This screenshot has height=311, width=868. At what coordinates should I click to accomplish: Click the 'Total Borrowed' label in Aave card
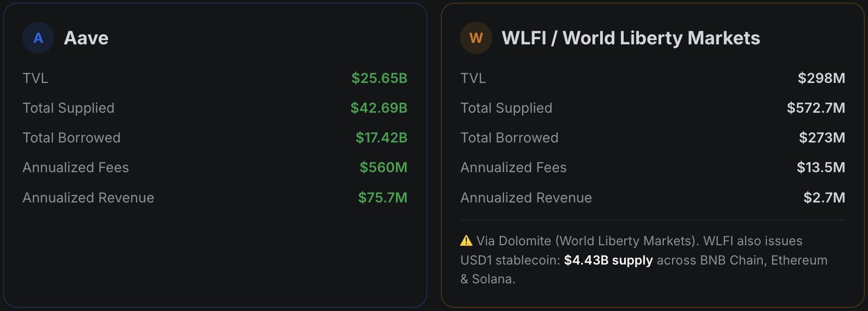click(71, 138)
